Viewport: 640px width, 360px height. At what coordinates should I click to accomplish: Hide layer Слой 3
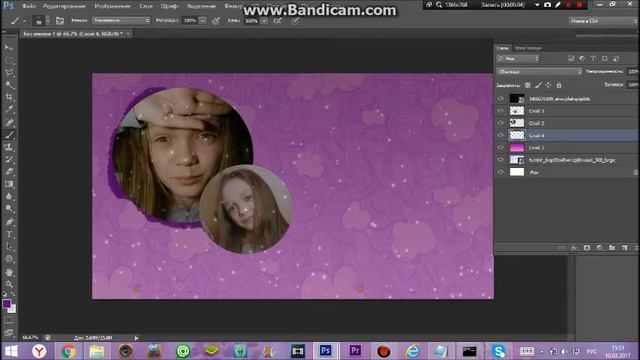point(501,111)
